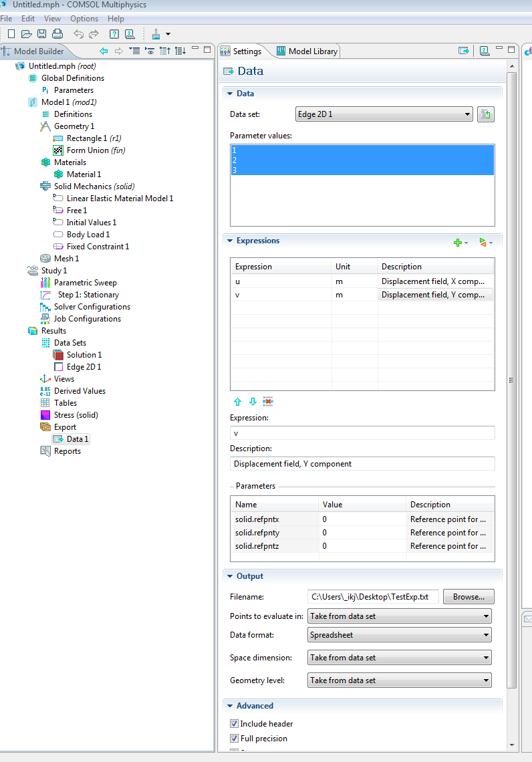This screenshot has height=762, width=532.
Task: Click the Browse... button
Action: [469, 597]
